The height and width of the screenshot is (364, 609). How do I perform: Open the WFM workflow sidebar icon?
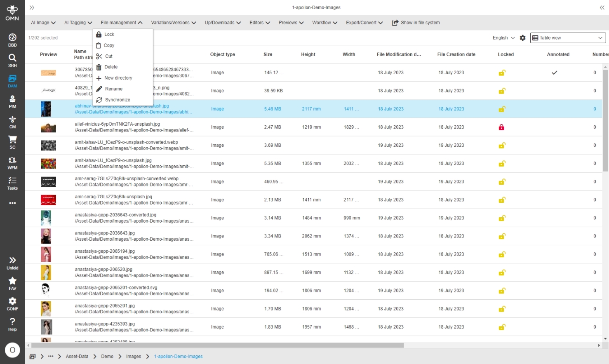pos(12,163)
